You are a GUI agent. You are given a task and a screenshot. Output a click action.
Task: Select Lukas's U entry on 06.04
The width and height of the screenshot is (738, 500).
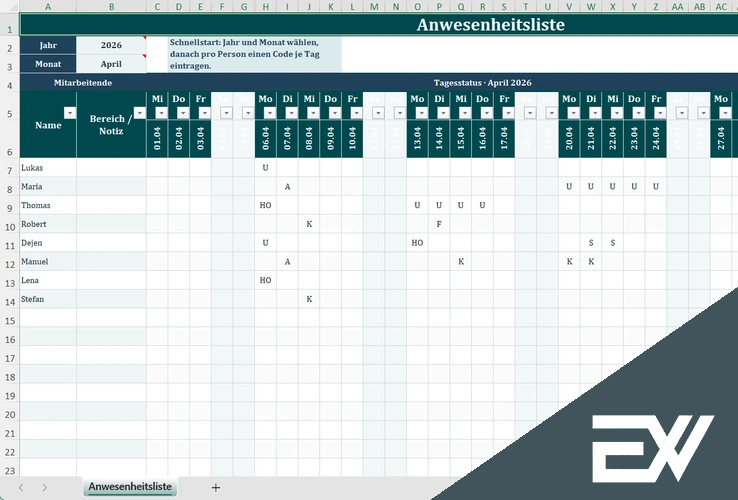(265, 168)
